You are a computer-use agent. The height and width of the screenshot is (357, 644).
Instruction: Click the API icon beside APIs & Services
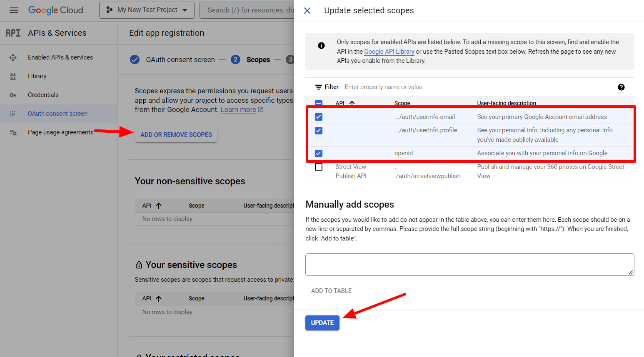click(13, 33)
